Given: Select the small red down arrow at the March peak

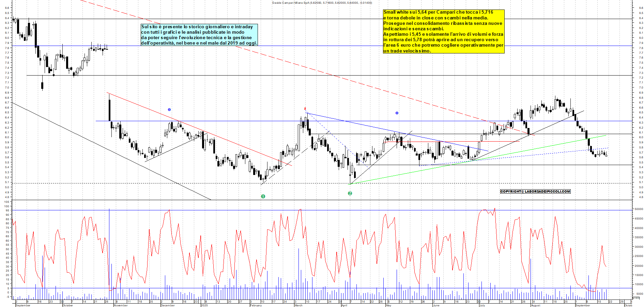Looking at the screenshot, I should [x=305, y=109].
